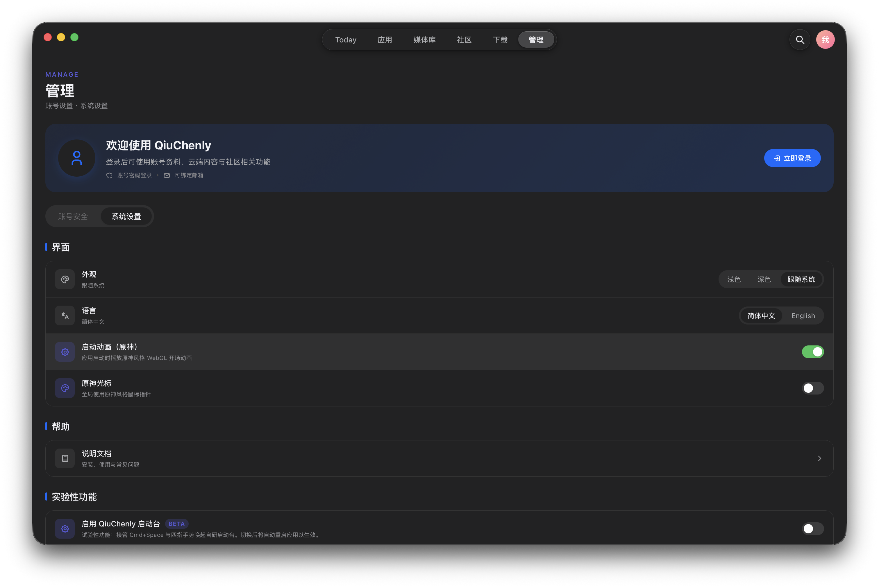This screenshot has height=588, width=879.
Task: Switch to the Today tab
Action: coord(346,40)
